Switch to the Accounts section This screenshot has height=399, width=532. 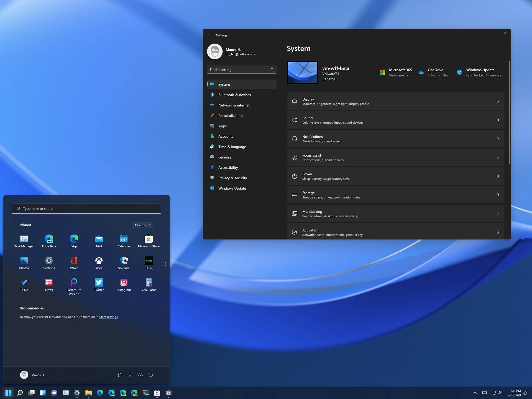click(226, 136)
